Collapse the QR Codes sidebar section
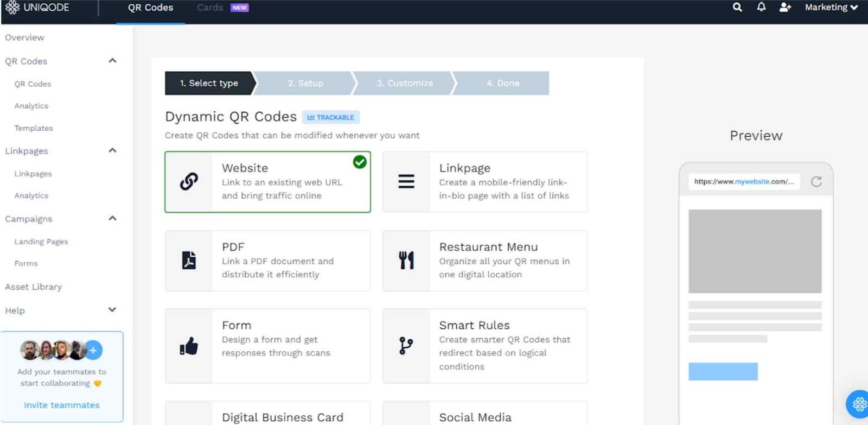Image resolution: width=868 pixels, height=425 pixels. click(x=112, y=61)
